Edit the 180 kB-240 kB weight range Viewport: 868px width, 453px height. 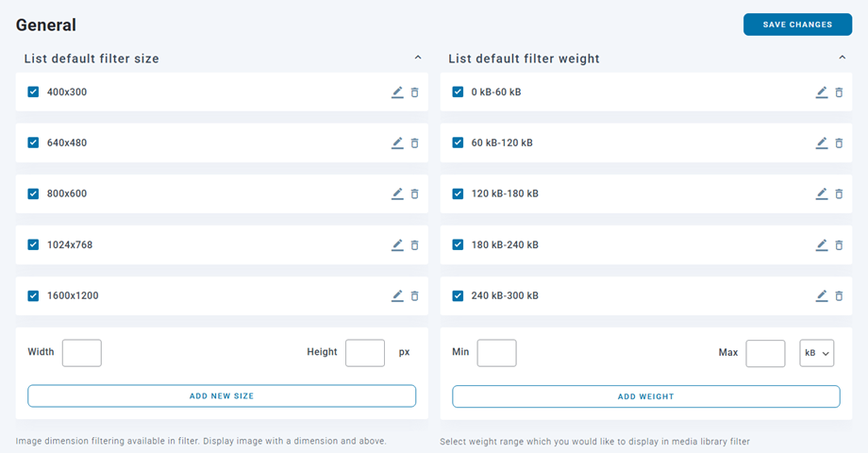822,245
